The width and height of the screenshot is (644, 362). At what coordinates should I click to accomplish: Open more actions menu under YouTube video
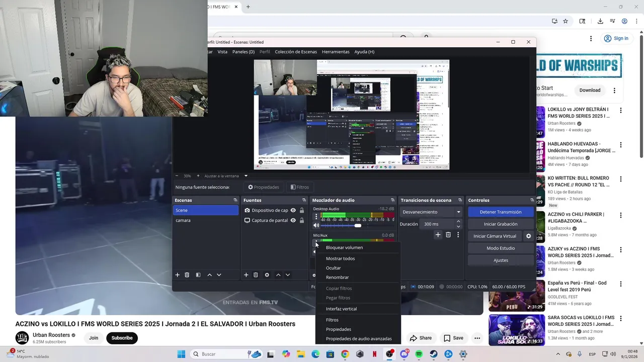[x=477, y=338]
